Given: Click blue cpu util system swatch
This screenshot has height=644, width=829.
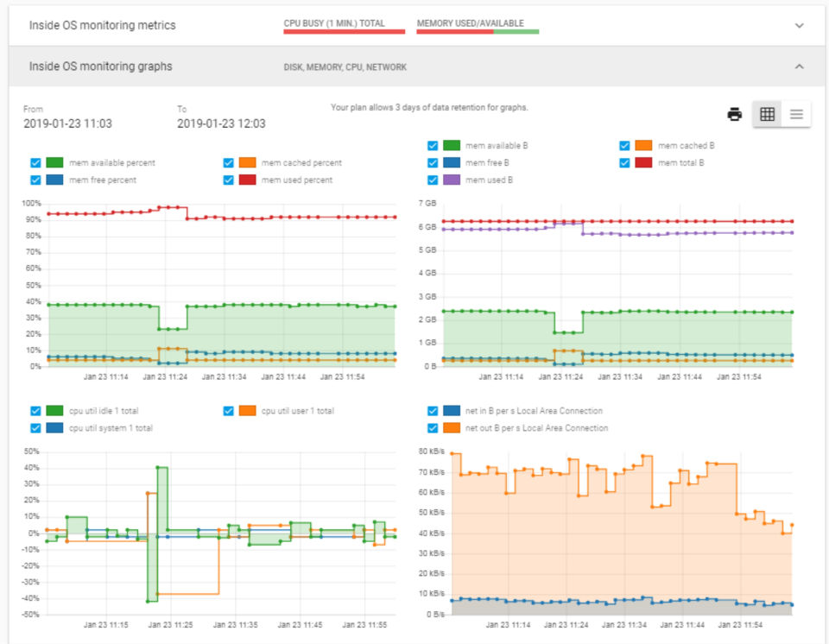Looking at the screenshot, I should [54, 428].
